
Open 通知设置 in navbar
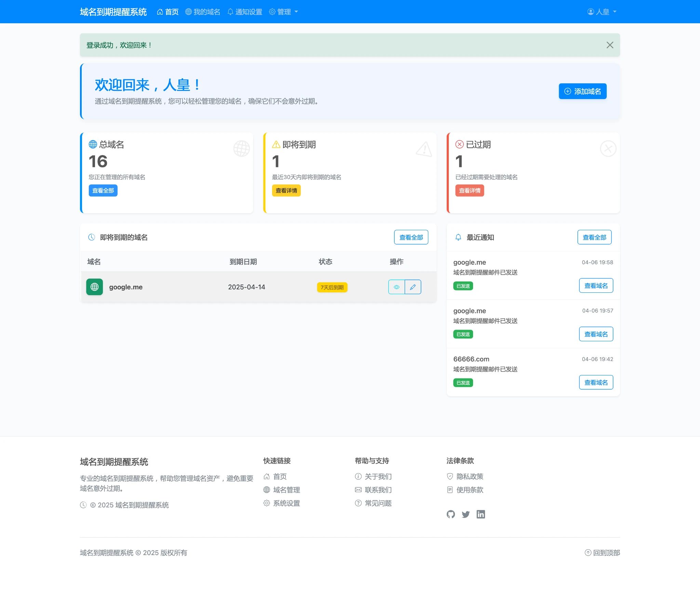click(x=245, y=12)
